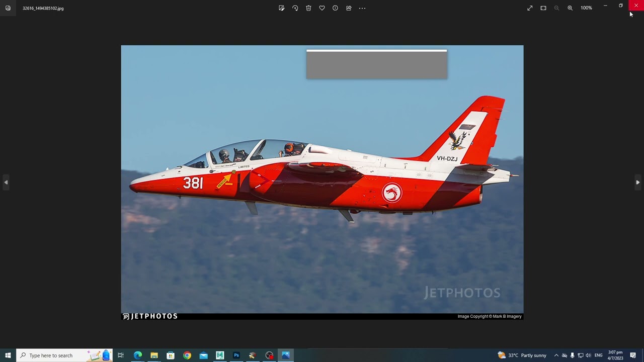Open weather widget showing 33°C

point(522,355)
